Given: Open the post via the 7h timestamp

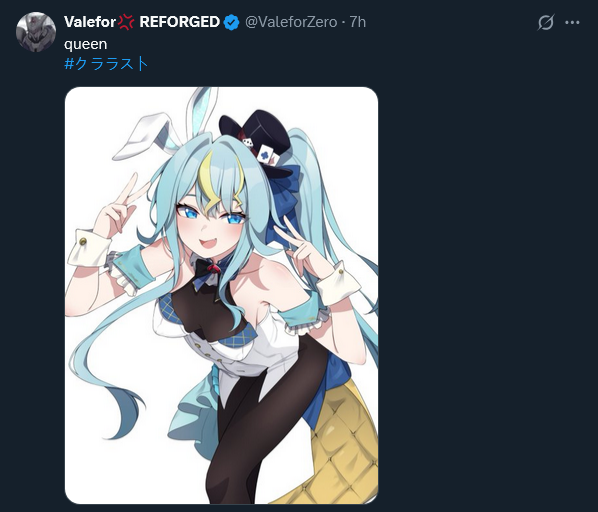Looking at the screenshot, I should point(358,22).
